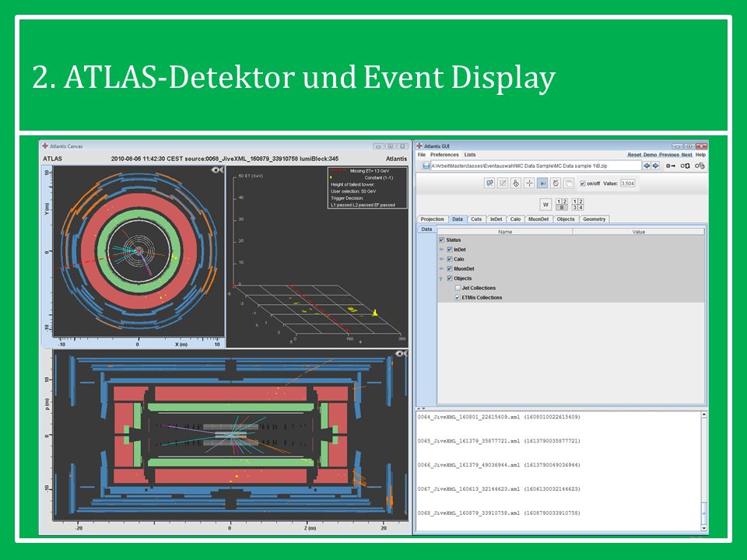Collapse the Objects tree node
The height and width of the screenshot is (560, 747).
[442, 278]
